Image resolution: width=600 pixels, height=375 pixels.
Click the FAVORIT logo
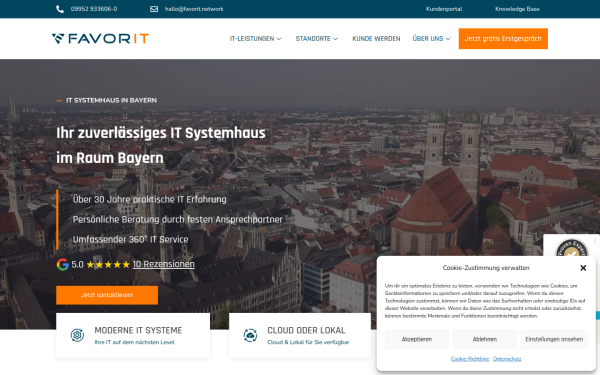pyautogui.click(x=100, y=38)
